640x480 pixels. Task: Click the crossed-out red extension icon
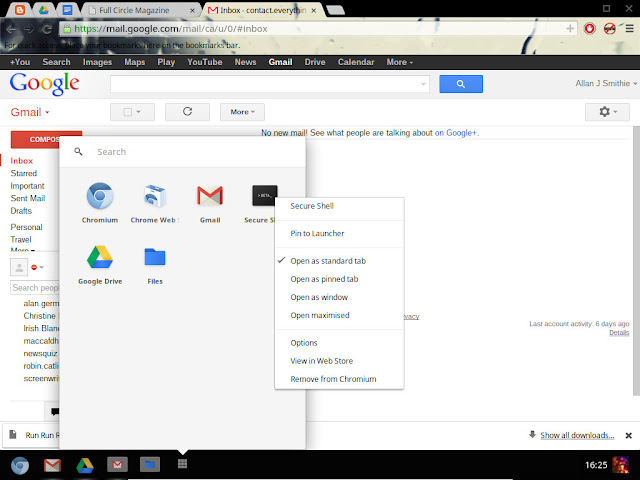point(610,29)
